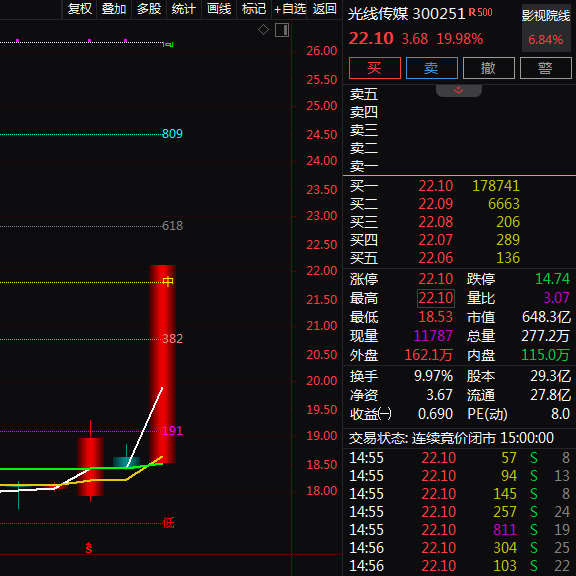Click price axis label 26.00
Screen dimensions: 576x576
click(x=322, y=51)
